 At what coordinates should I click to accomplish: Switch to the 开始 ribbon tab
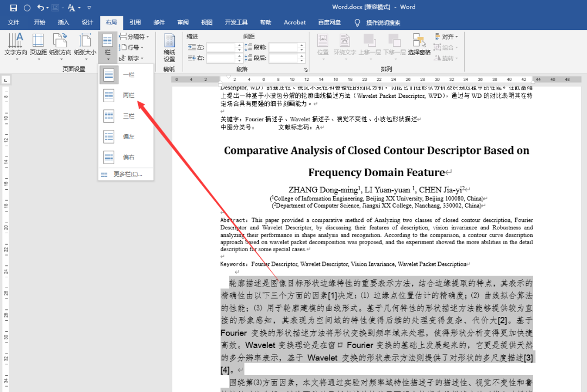tap(40, 22)
